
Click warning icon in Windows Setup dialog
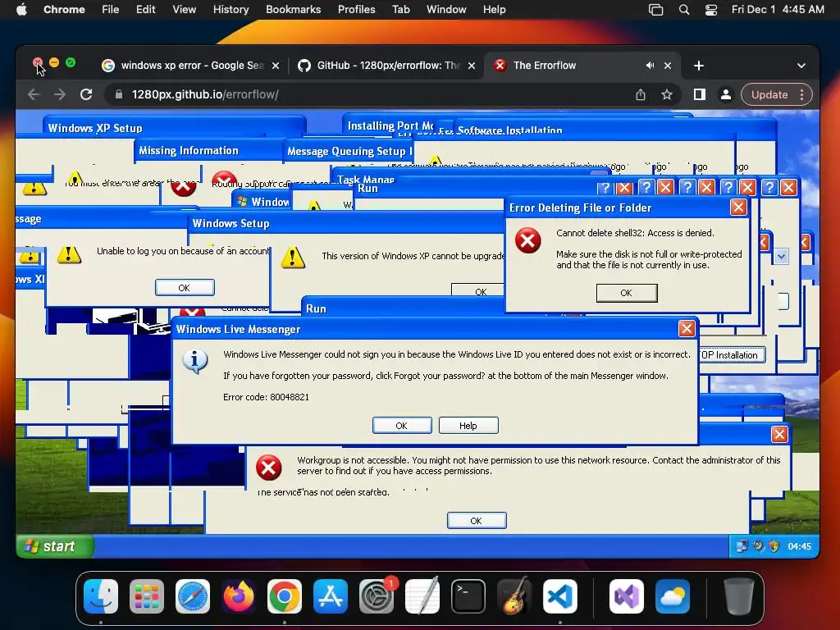point(293,257)
